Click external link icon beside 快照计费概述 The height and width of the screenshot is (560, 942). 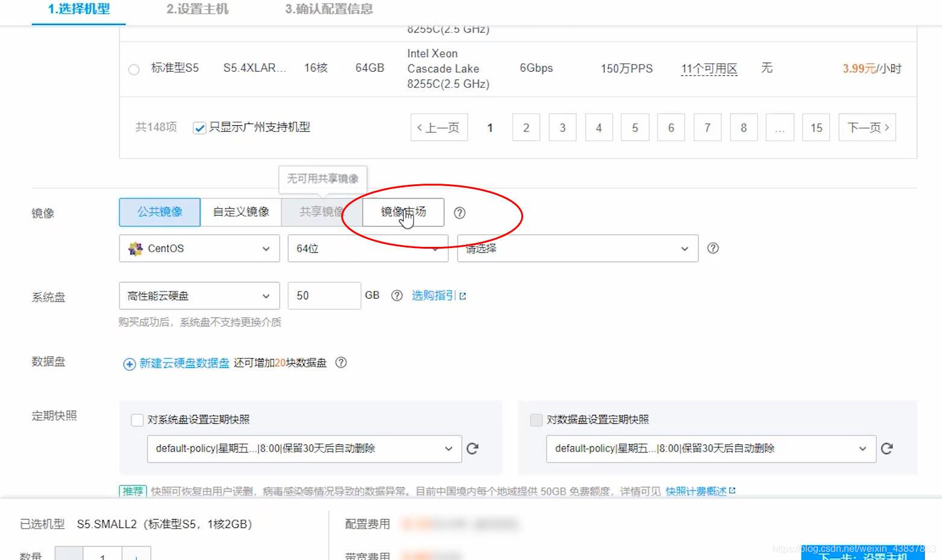[732, 491]
